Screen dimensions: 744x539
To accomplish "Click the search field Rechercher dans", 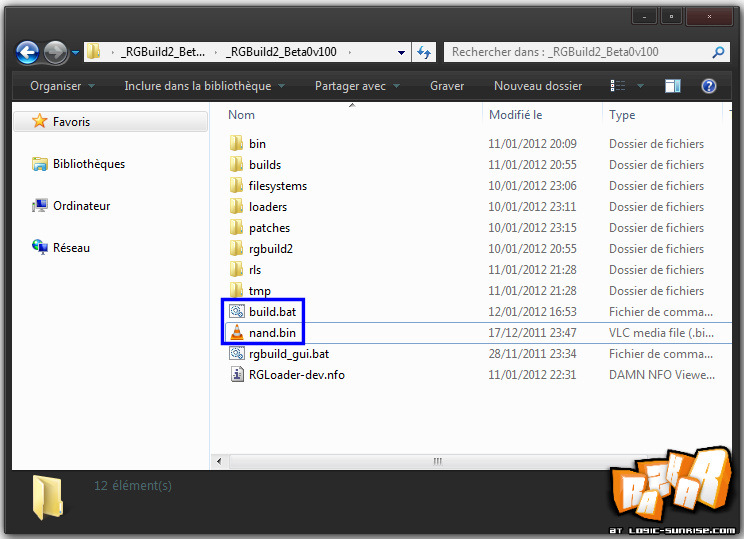I will tap(578, 52).
